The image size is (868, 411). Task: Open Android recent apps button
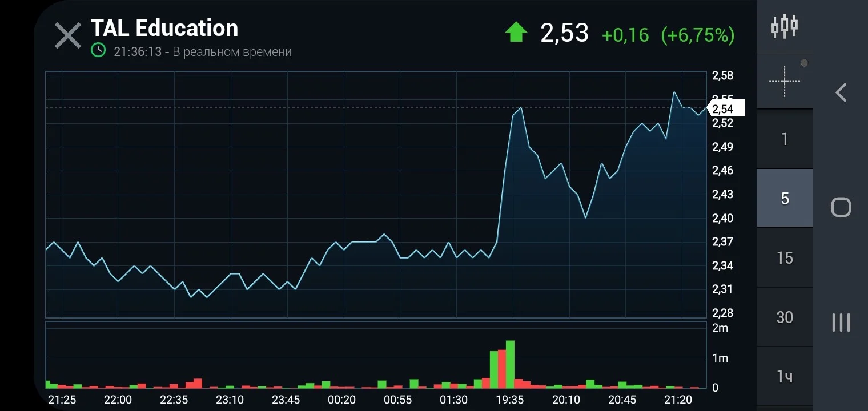(x=841, y=323)
